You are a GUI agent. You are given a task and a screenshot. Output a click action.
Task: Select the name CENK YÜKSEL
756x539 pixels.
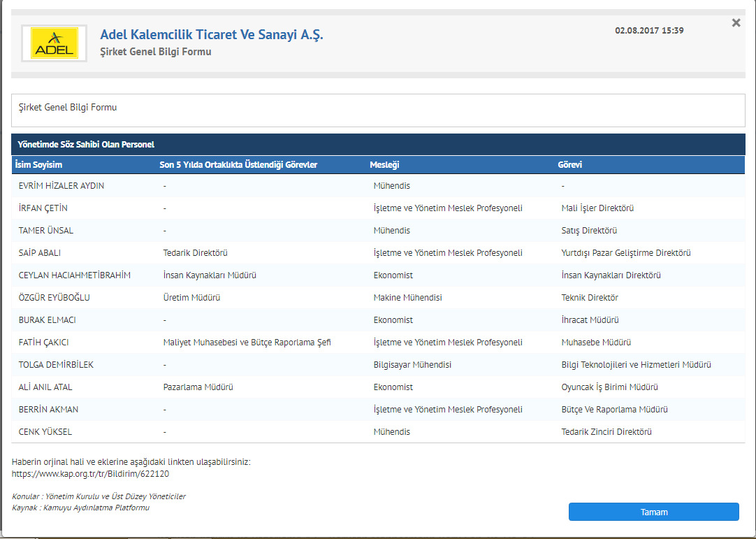(x=45, y=432)
